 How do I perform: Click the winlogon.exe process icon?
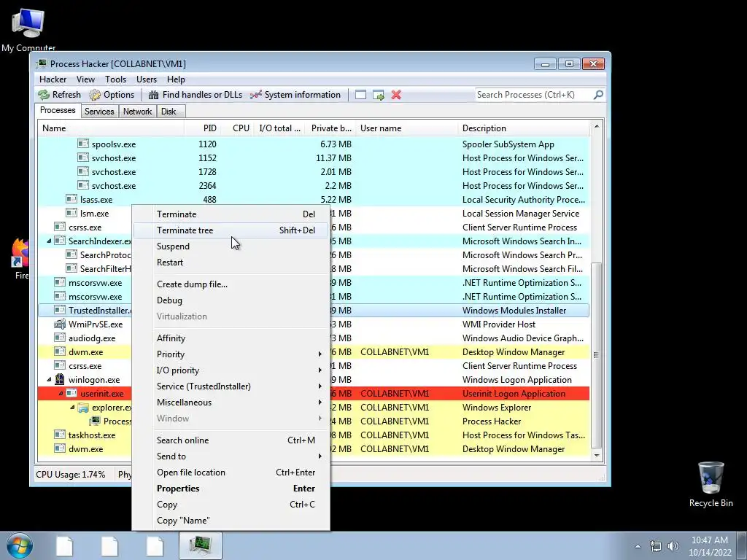(x=60, y=379)
